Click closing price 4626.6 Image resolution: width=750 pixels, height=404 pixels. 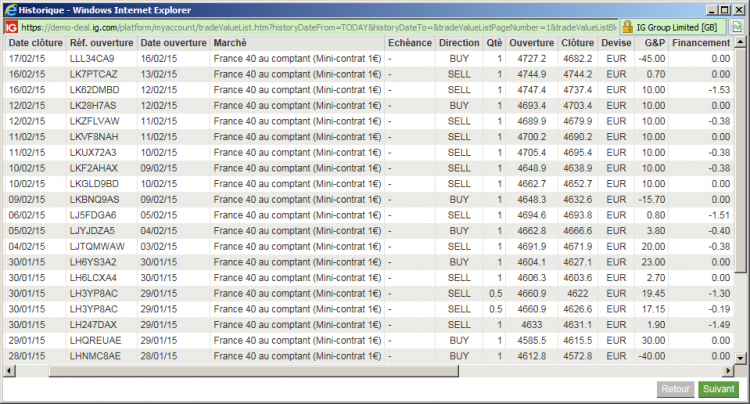tap(577, 309)
